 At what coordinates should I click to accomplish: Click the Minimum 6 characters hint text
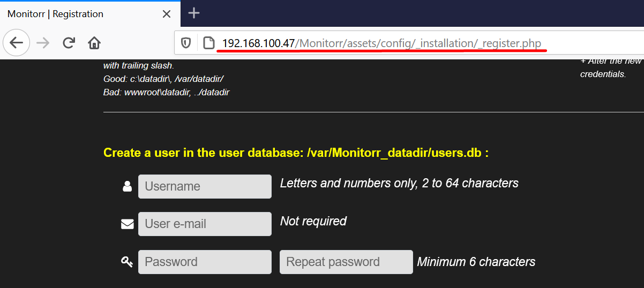(476, 262)
